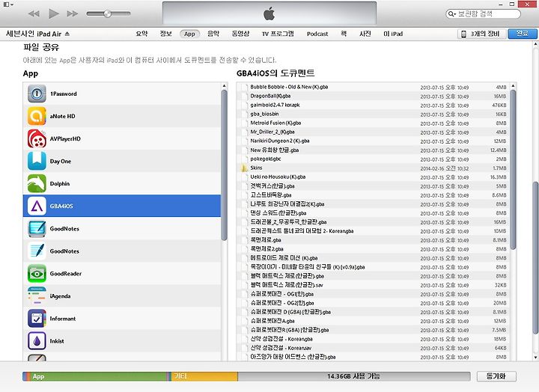Click the app list scrollbar thumb
The width and height of the screenshot is (539, 392).
point(224,165)
